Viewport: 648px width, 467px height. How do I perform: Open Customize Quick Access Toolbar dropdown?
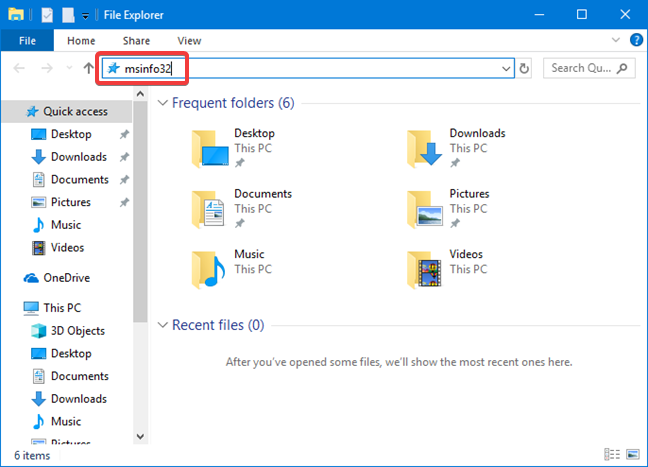point(85,16)
